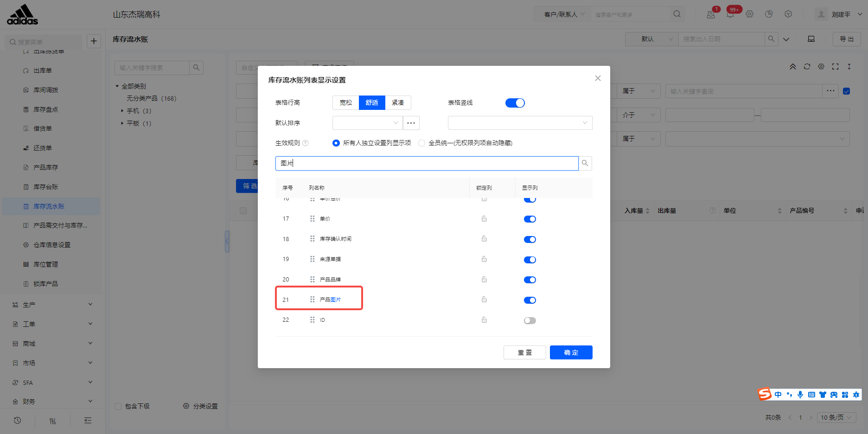Open the notifications bell with 99+ badge
Screen dimensions: 868x434
(730, 14)
